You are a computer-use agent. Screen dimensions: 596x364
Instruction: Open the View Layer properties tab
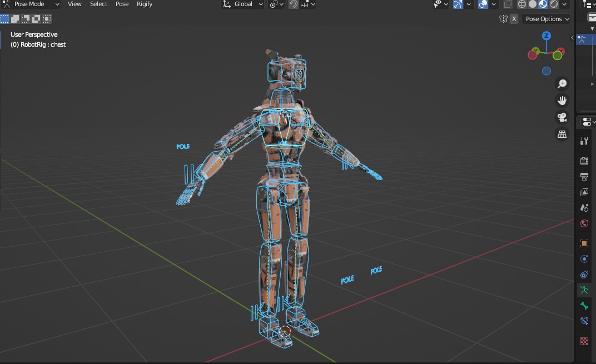584,192
